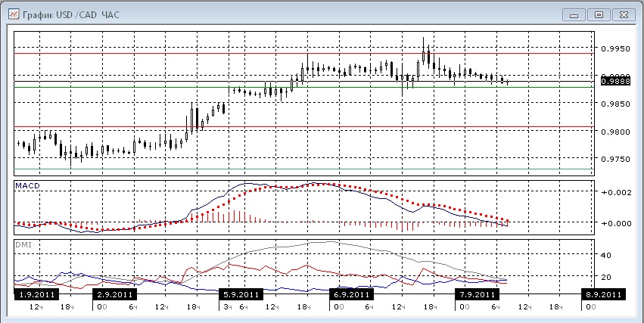644x323 pixels.
Task: Click the 0.9800 price axis label
Action: coord(615,132)
